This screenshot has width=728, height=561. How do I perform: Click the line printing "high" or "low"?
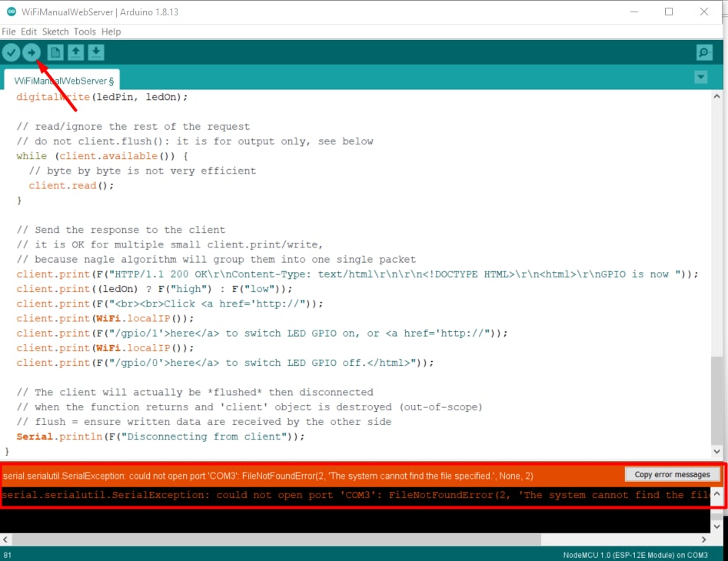click(155, 289)
